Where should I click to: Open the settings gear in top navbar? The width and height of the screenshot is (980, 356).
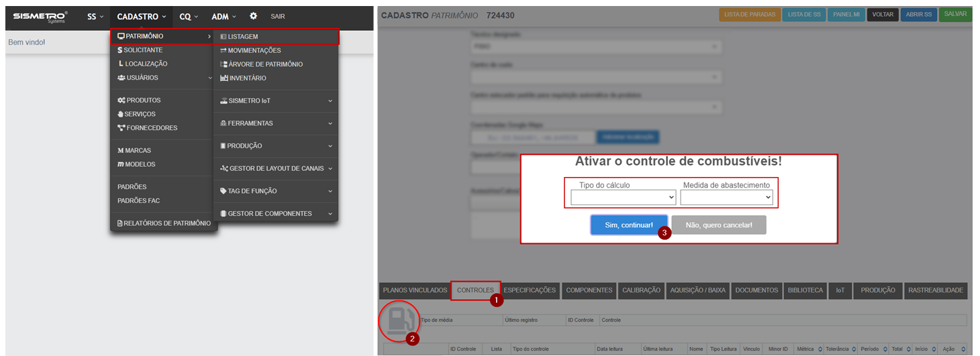coord(253,16)
